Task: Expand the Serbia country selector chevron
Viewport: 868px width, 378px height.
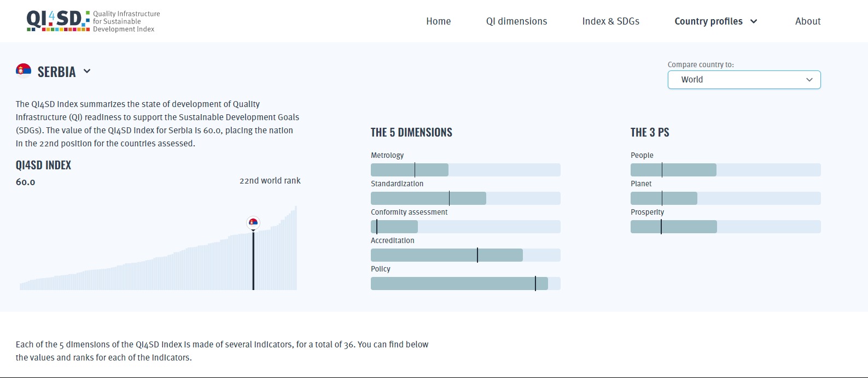Action: [x=87, y=71]
